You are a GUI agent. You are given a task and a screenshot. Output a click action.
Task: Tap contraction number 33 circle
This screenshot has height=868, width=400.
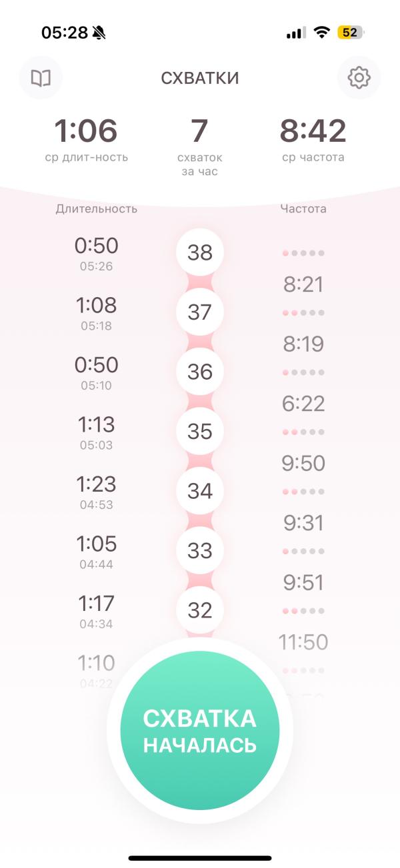(199, 550)
